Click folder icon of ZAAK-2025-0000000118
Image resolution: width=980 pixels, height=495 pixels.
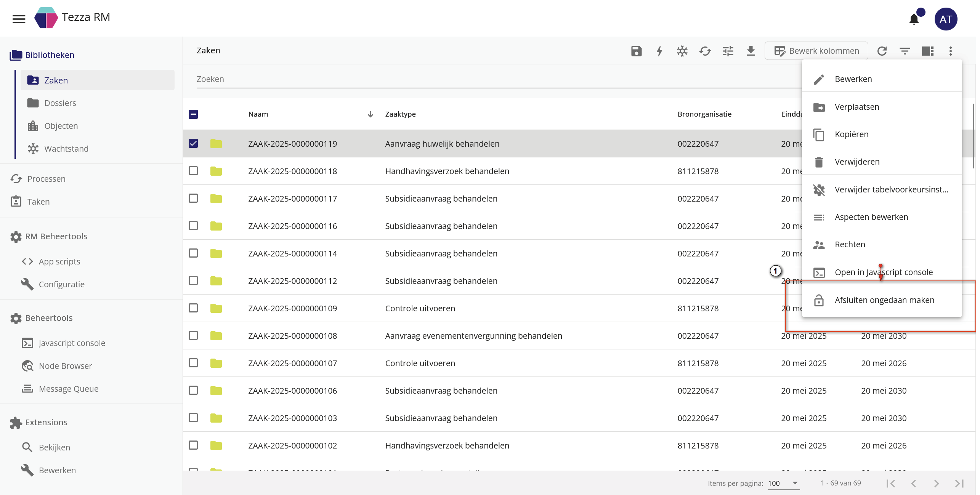pos(216,171)
